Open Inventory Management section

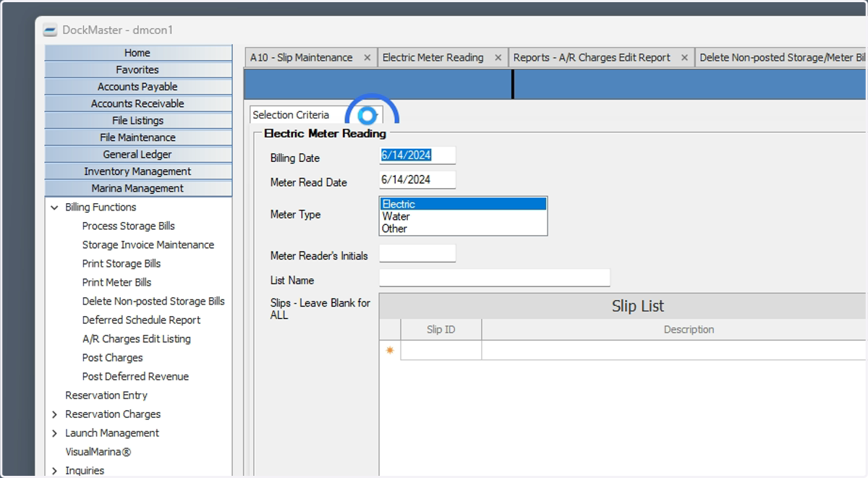[x=138, y=171]
